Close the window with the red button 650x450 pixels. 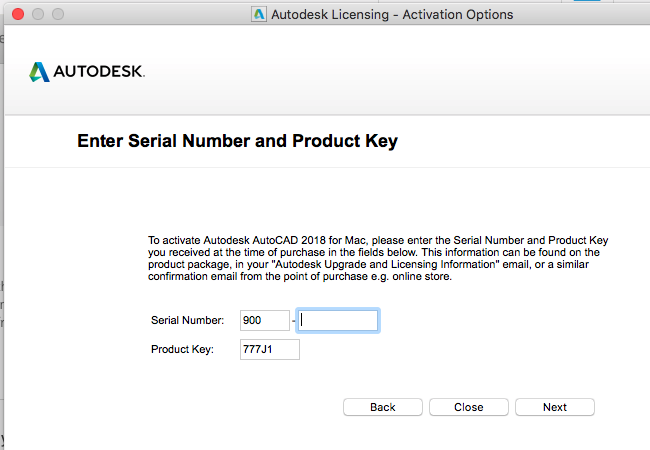(x=18, y=14)
